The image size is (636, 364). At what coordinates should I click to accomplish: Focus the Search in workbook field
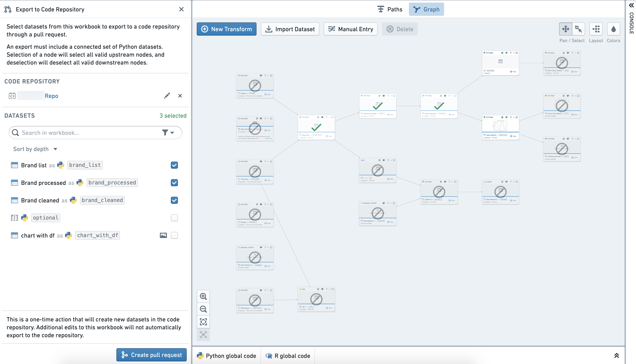[x=96, y=133]
